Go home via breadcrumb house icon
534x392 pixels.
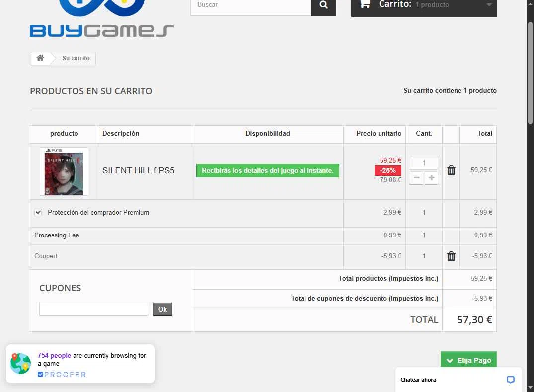pyautogui.click(x=40, y=58)
